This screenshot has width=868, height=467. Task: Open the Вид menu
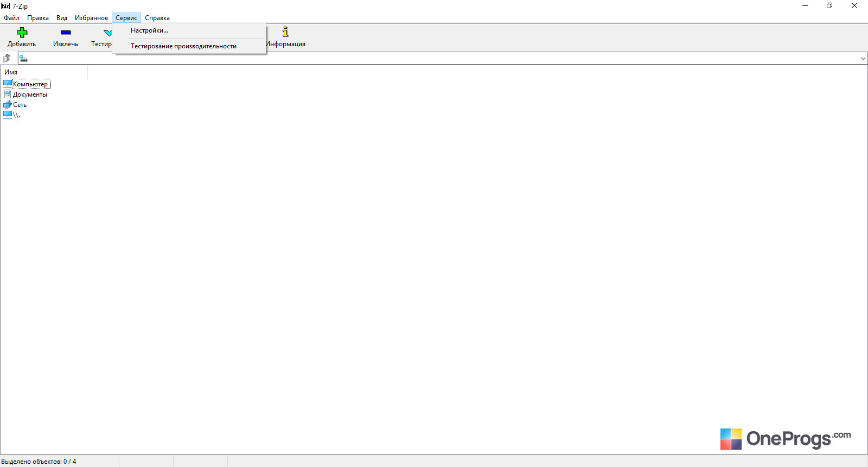62,18
